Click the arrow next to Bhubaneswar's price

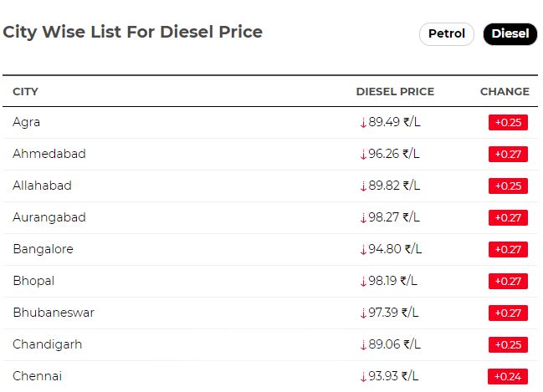pos(363,313)
